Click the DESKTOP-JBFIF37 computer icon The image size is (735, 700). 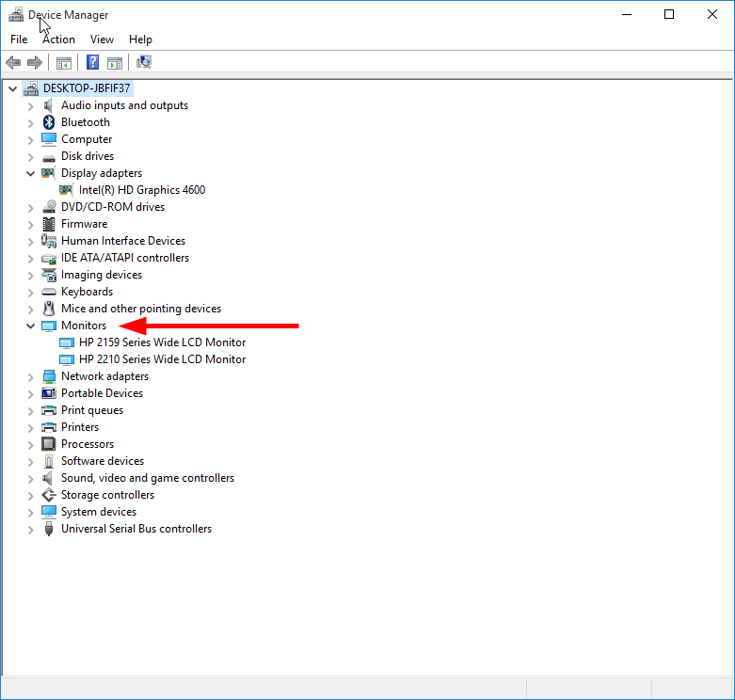click(x=31, y=88)
